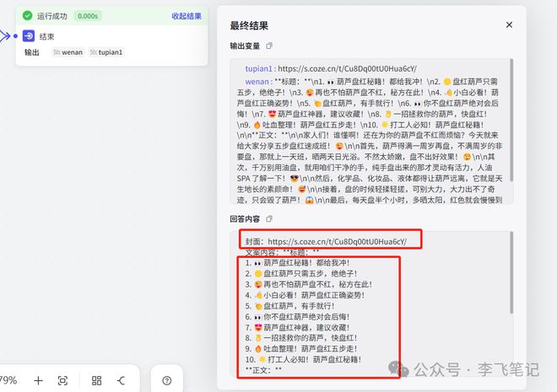Click the tupian1 output variable tag

click(x=106, y=52)
